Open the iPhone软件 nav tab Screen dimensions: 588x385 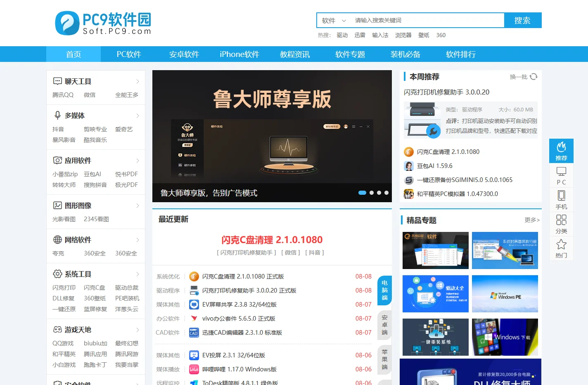239,54
